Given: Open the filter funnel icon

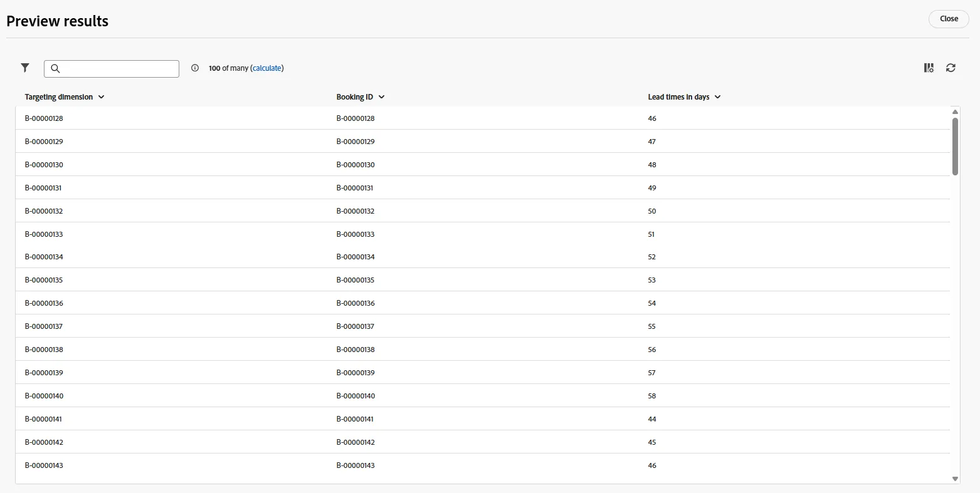Looking at the screenshot, I should click(x=25, y=68).
